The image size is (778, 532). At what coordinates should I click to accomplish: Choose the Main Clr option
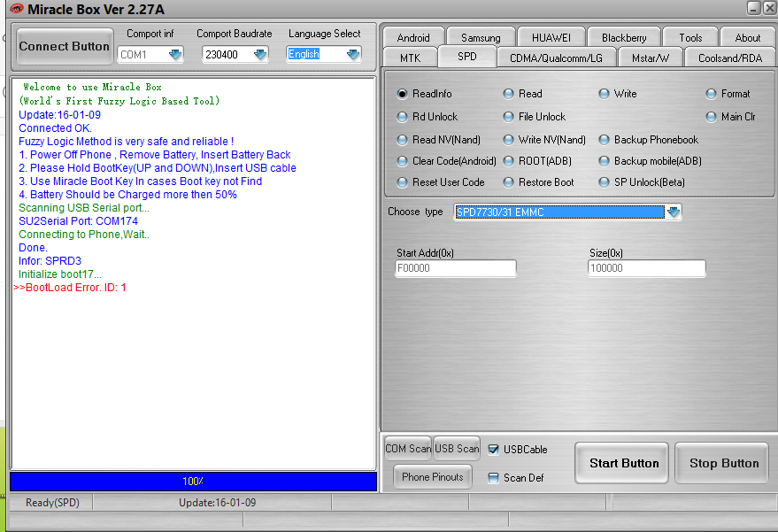click(711, 117)
